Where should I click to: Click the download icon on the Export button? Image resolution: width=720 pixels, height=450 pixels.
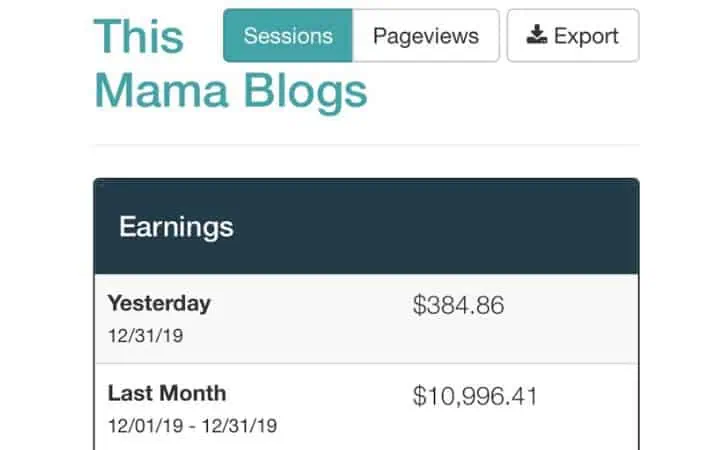click(x=537, y=36)
